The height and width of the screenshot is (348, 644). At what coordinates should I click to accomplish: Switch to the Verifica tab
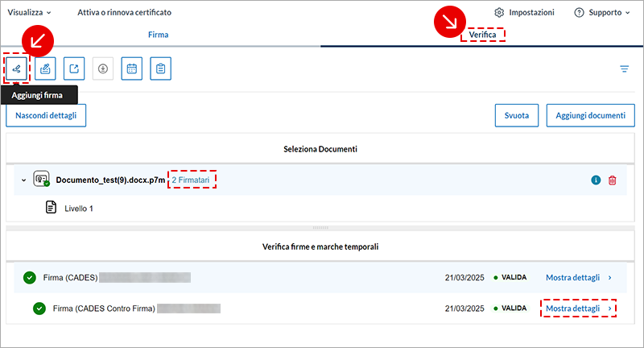pos(482,35)
